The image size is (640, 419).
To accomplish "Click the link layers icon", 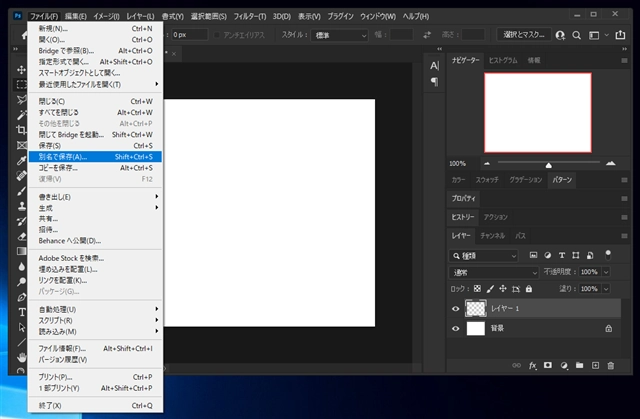I will pos(516,365).
